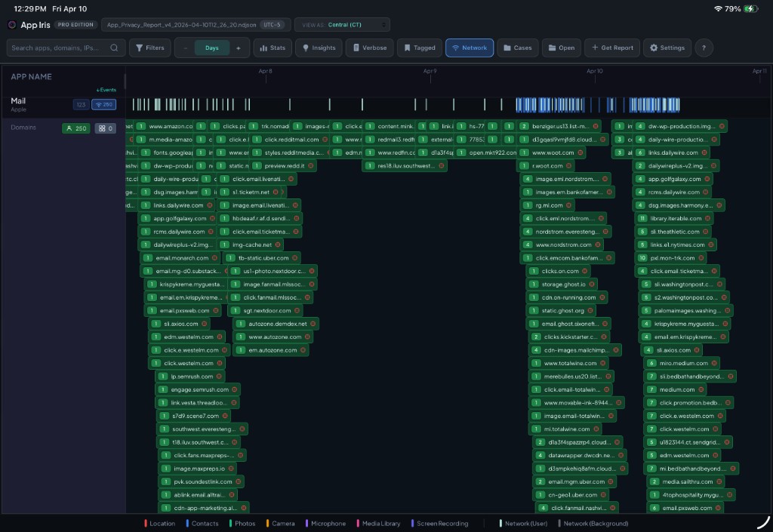
Task: Toggle the Mail 123 access count badge
Action: point(81,104)
